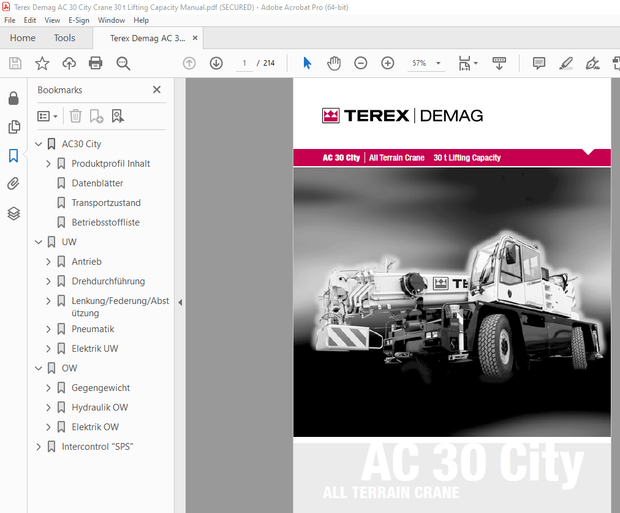
Task: Click the Save file icon
Action: point(15,63)
